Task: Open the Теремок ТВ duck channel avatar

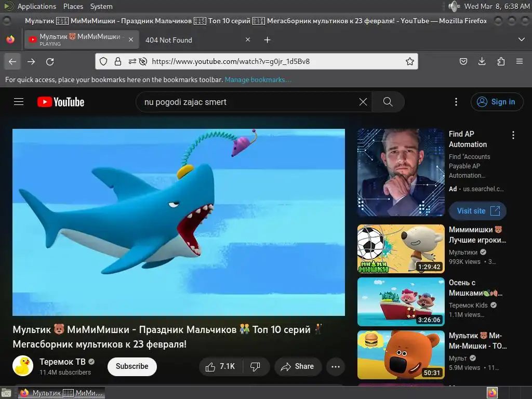Action: [x=23, y=366]
